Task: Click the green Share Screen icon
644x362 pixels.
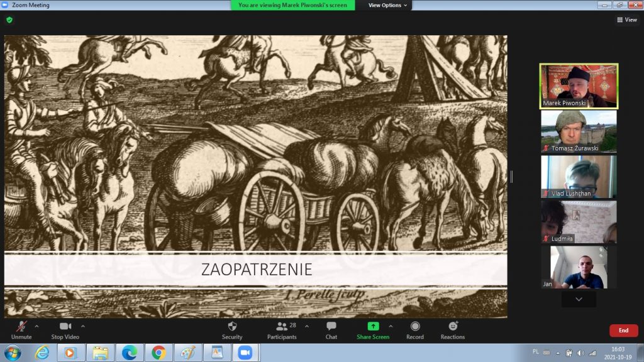Action: tap(373, 326)
